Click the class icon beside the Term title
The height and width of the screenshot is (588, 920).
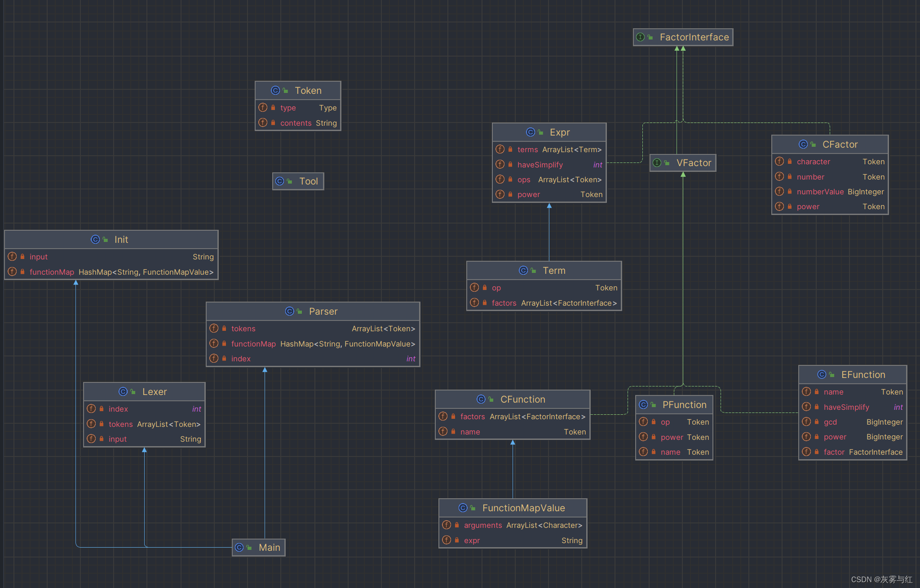523,271
